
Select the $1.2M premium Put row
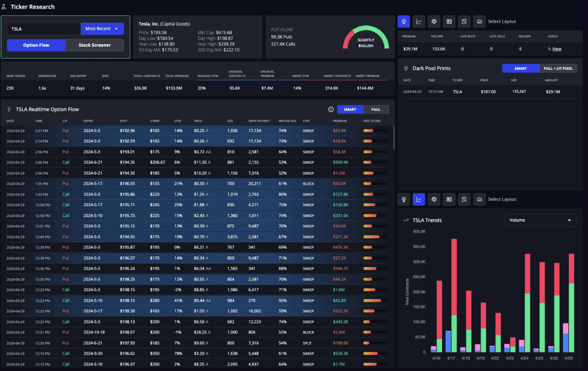[x=197, y=173]
